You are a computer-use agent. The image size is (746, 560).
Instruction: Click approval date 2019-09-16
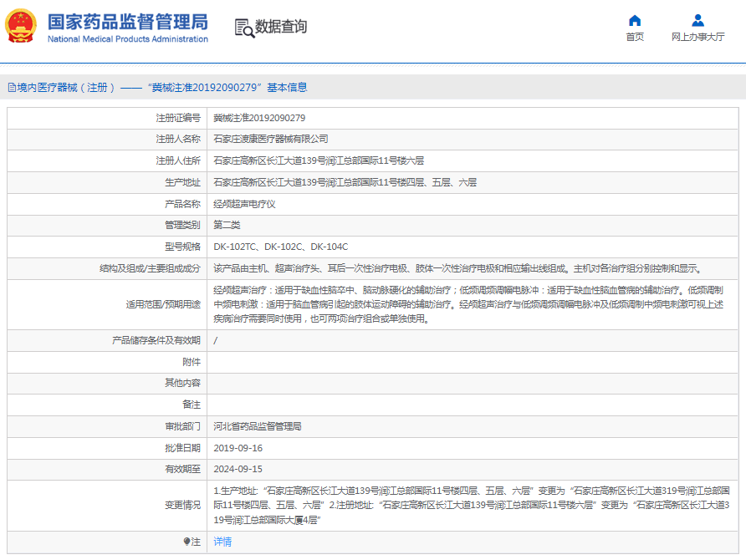tap(238, 448)
